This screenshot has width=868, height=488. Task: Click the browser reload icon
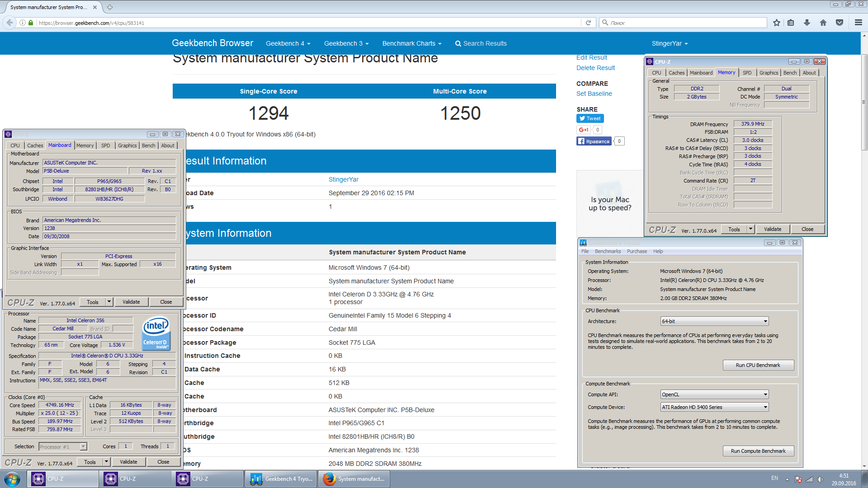588,23
